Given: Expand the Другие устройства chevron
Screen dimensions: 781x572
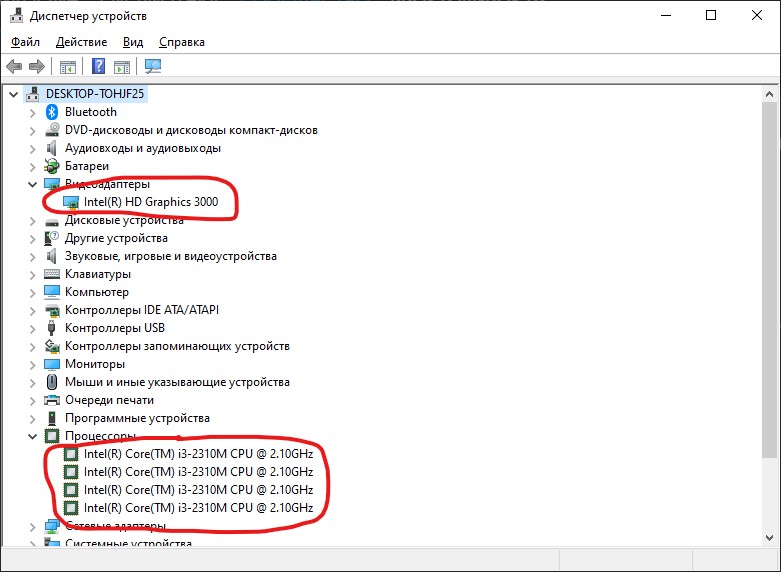Looking at the screenshot, I should point(32,239).
